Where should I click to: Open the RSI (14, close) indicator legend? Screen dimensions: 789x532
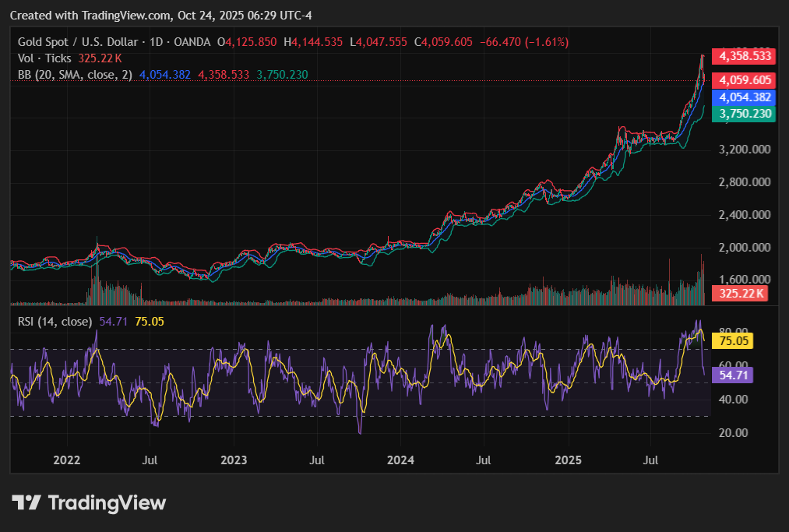coord(55,321)
